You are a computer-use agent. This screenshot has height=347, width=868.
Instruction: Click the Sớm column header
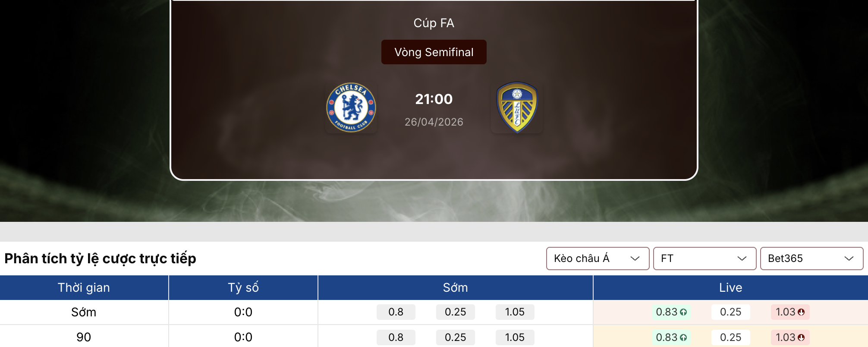455,287
